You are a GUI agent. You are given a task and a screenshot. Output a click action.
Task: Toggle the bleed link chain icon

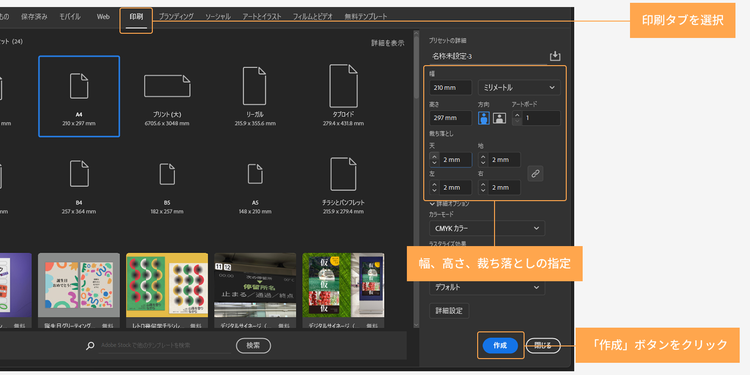(535, 174)
